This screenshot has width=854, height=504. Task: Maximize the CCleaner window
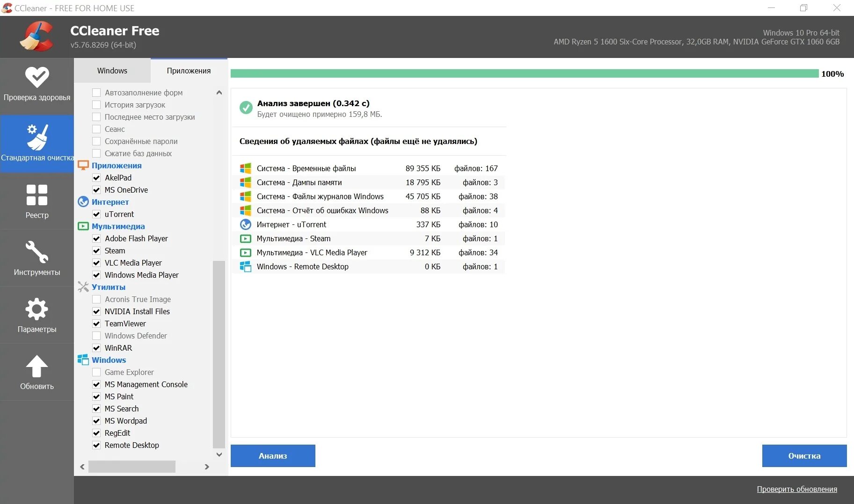coord(804,8)
